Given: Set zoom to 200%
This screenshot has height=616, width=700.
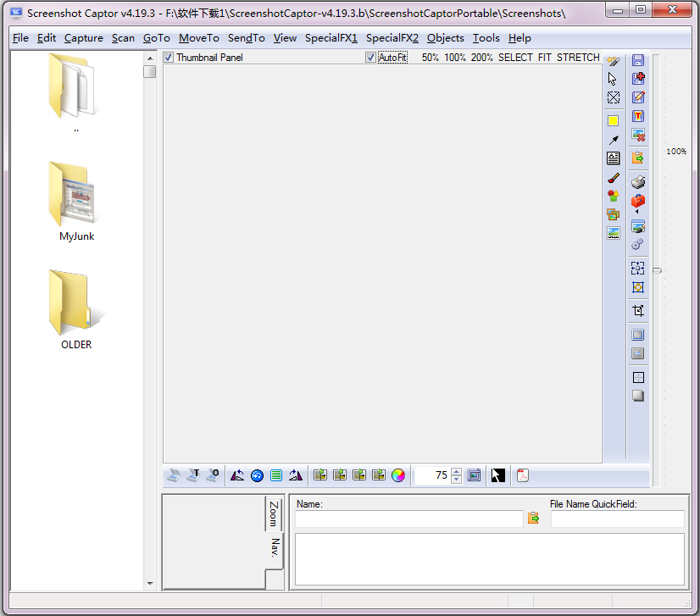Looking at the screenshot, I should 482,58.
